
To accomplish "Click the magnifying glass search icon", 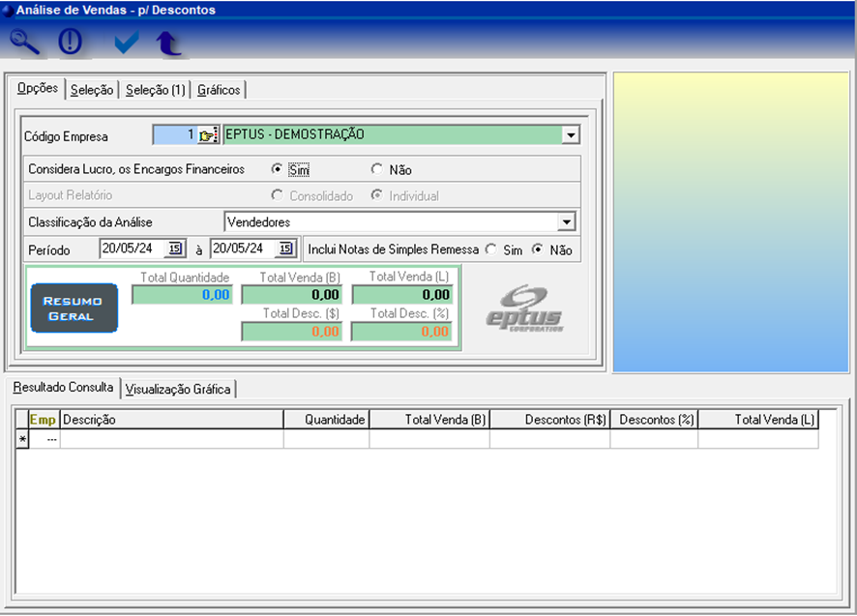I will coord(25,43).
